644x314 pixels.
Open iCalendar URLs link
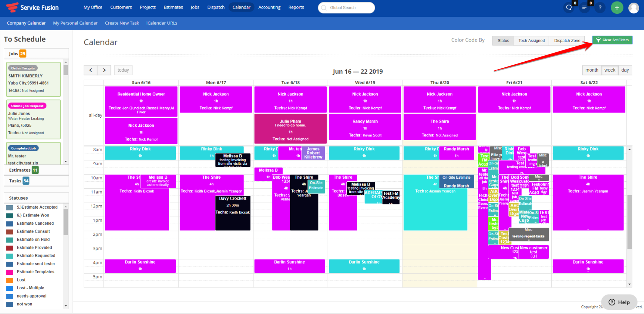point(162,23)
